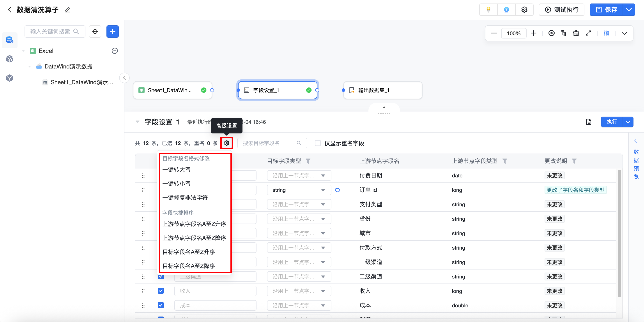644x322 pixels.
Task: Click the blue 执行 button
Action: [612, 122]
